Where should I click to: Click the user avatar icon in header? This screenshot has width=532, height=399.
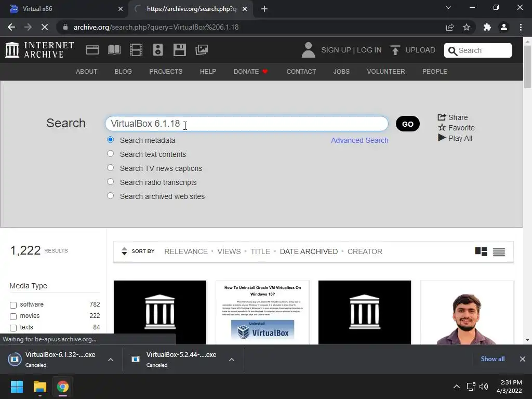(x=308, y=50)
